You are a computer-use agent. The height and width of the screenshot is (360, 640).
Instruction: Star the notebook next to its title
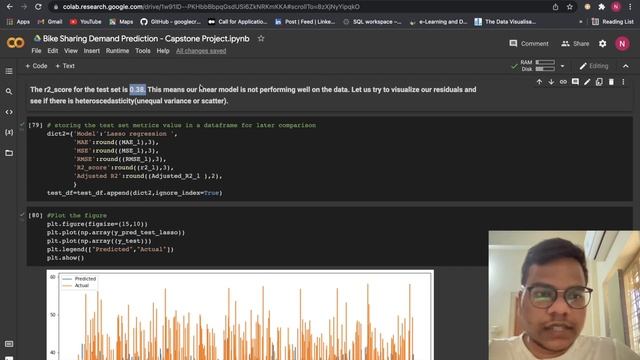click(261, 38)
